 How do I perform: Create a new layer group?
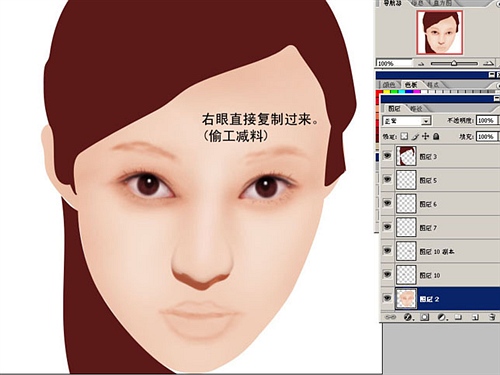[458, 317]
